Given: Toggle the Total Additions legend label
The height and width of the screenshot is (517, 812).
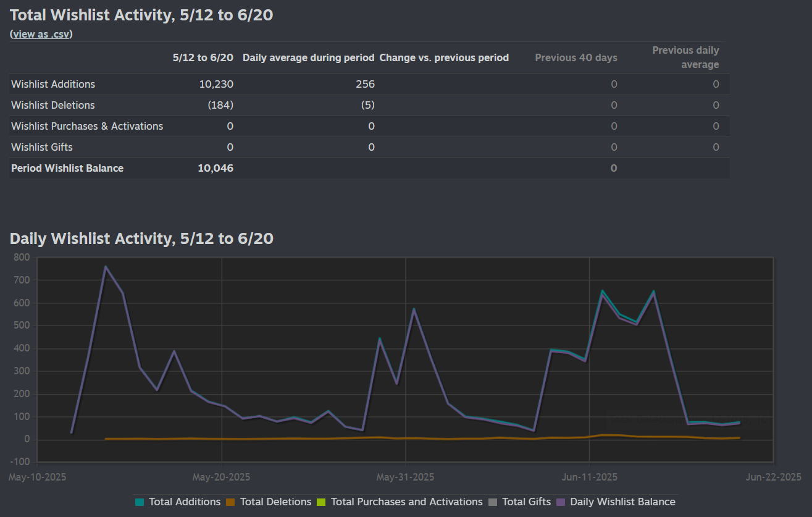Looking at the screenshot, I should pos(185,502).
